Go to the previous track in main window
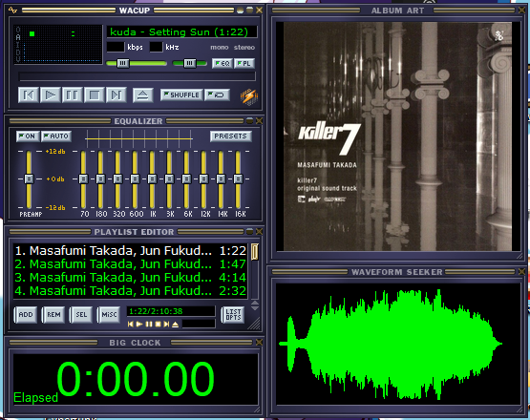The image size is (530, 420). 28,95
